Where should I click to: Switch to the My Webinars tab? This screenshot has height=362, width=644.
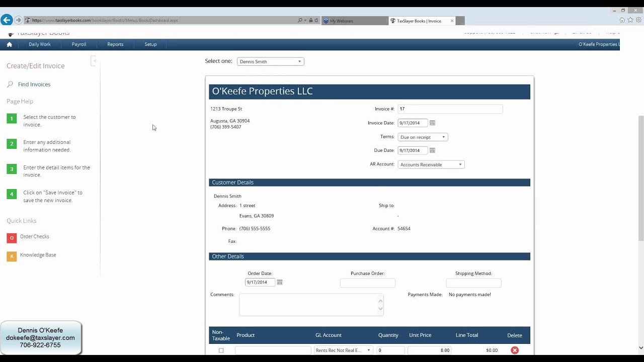click(x=354, y=21)
